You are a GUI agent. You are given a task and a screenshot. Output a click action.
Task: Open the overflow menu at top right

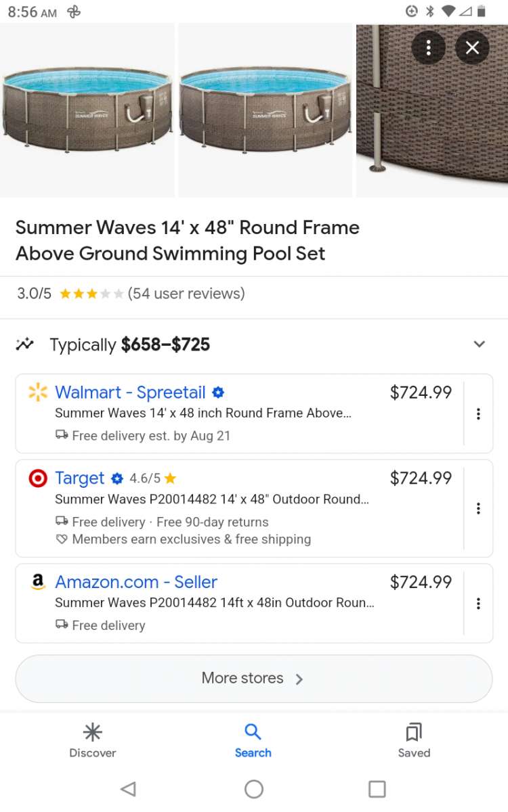[x=429, y=47]
